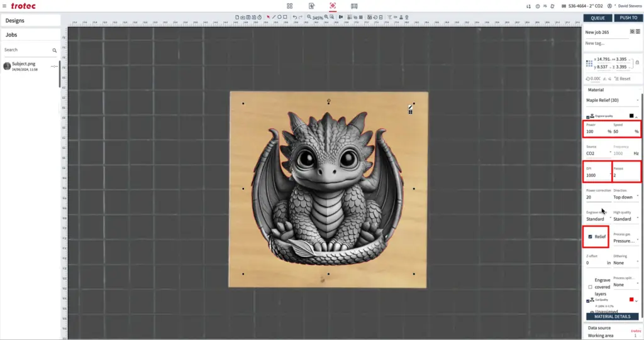Open the Engrave mode Standard dropdown
Image resolution: width=644 pixels, height=340 pixels.
[598, 219]
